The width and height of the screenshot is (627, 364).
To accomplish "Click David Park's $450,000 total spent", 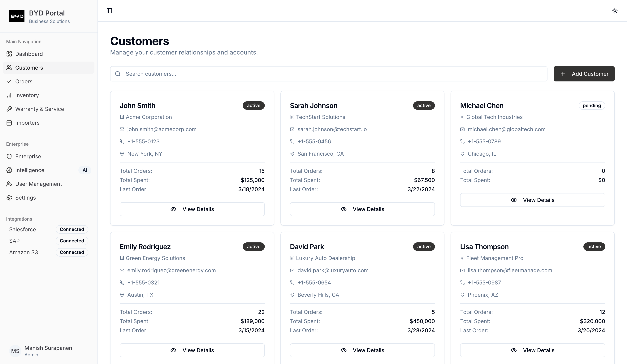I will [422, 321].
